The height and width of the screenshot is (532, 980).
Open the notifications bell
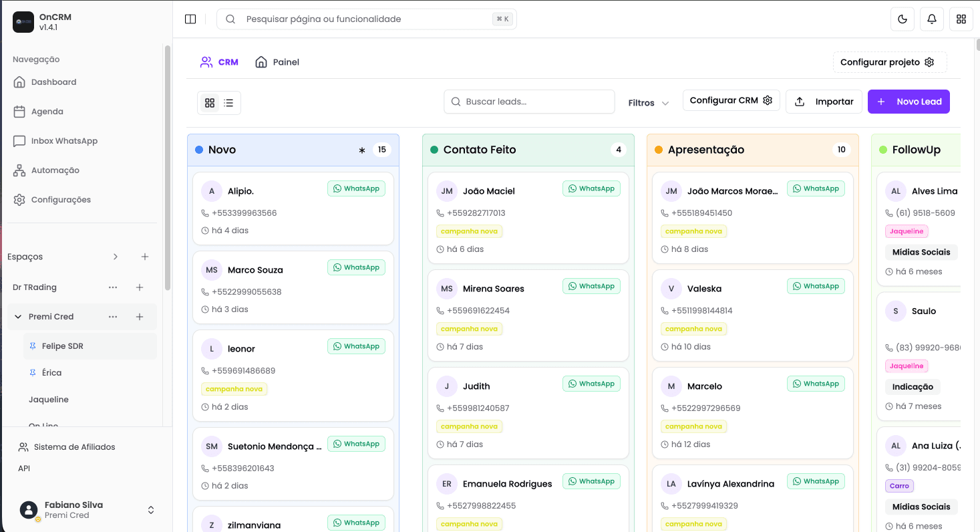pos(932,19)
